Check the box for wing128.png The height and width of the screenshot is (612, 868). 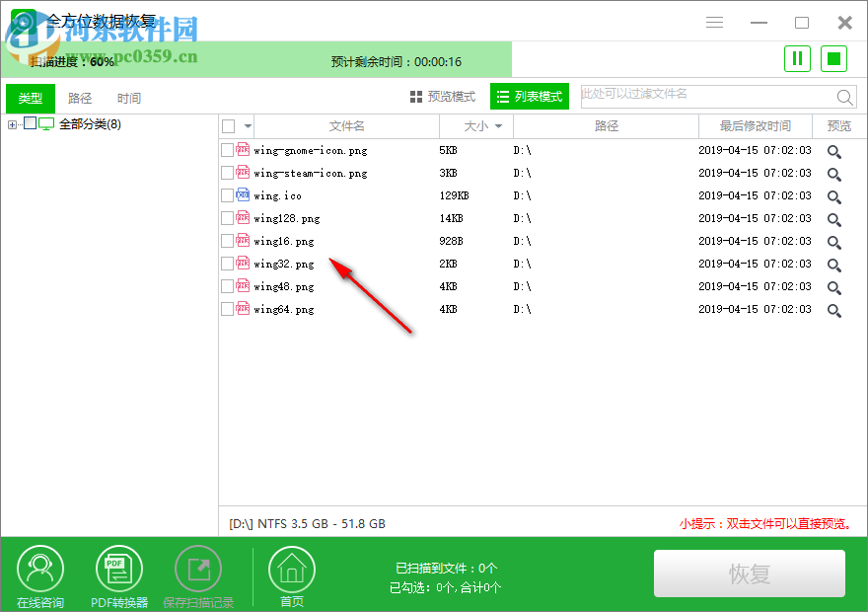pyautogui.click(x=227, y=218)
